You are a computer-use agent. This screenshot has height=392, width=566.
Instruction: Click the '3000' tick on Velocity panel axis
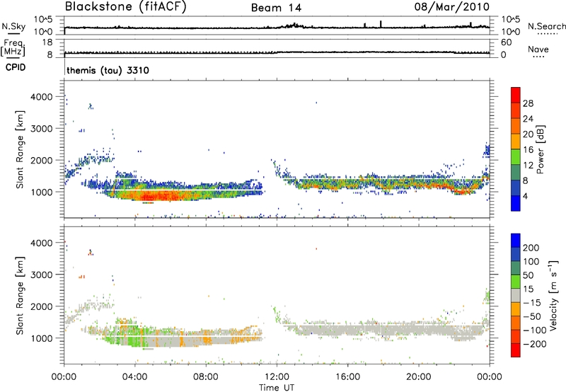42,275
